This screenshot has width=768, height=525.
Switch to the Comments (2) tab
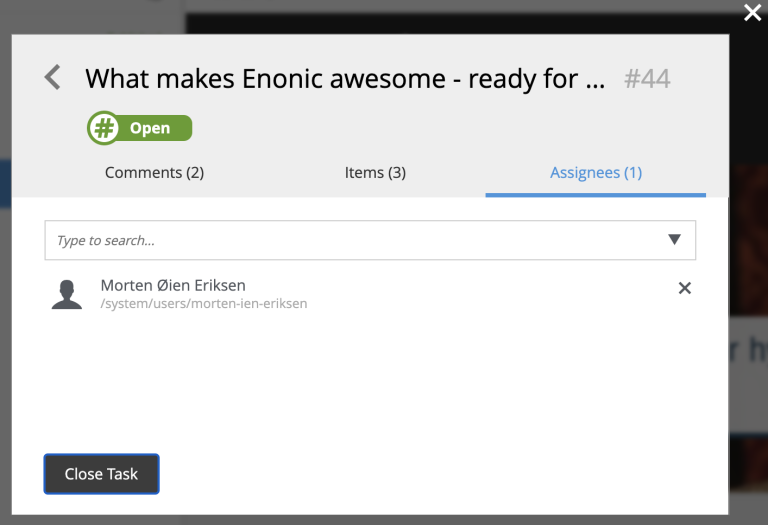[154, 172]
